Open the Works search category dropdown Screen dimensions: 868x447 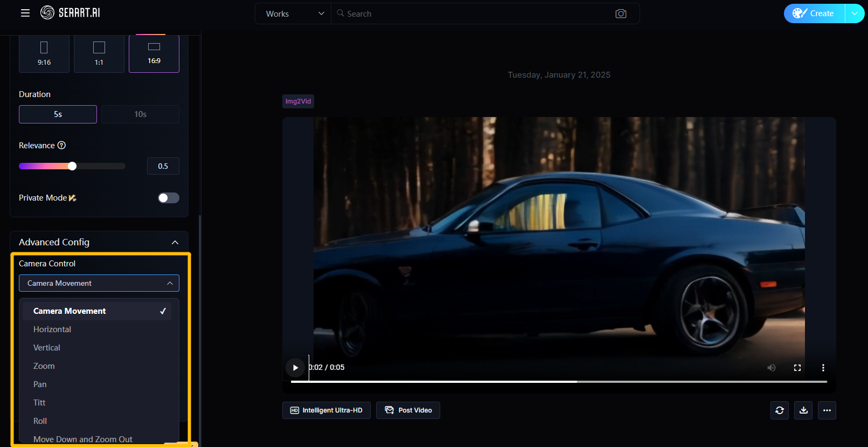tap(294, 13)
